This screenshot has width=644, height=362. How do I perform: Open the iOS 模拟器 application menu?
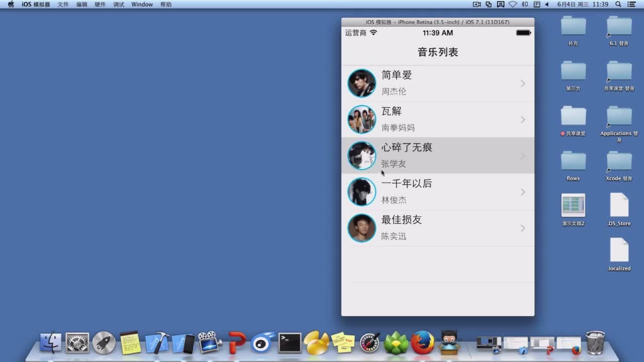click(x=36, y=5)
